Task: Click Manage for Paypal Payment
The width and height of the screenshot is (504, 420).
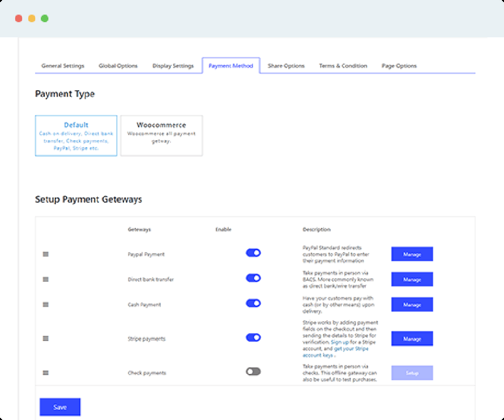Action: click(412, 254)
